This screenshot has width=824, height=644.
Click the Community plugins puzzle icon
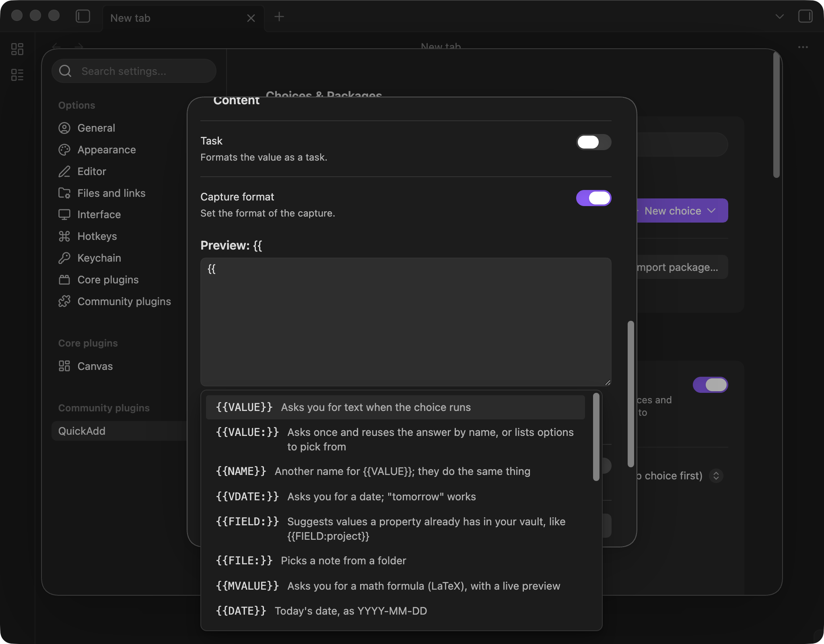(64, 301)
